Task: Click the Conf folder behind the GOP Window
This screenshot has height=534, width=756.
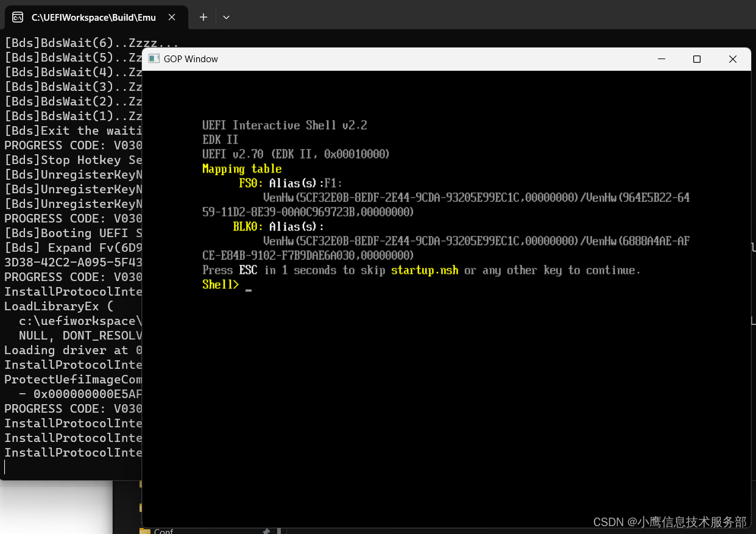Action: pos(157,531)
